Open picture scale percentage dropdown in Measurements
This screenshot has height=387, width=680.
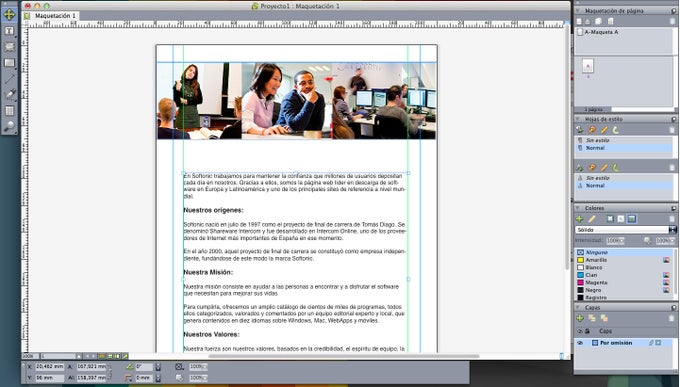[205, 367]
